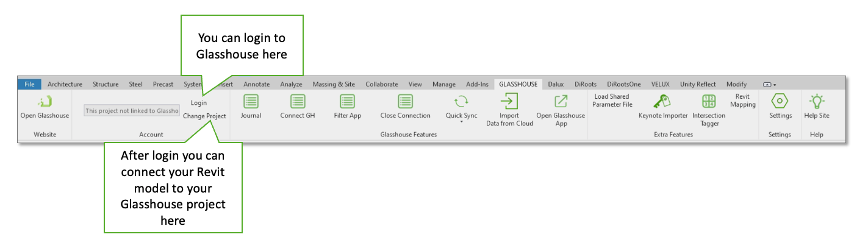Expand Quick Sync dropdown arrow
868x251 pixels.
coord(462,122)
